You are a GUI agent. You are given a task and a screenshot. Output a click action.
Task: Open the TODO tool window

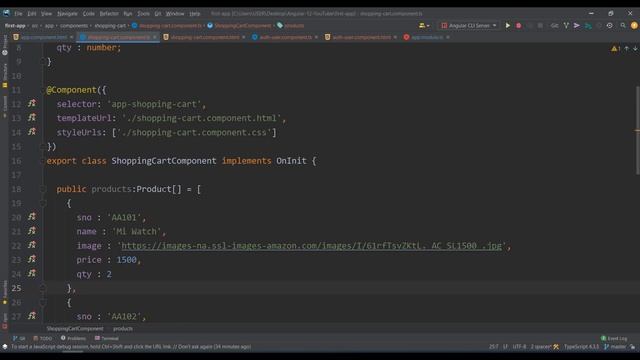pyautogui.click(x=43, y=338)
